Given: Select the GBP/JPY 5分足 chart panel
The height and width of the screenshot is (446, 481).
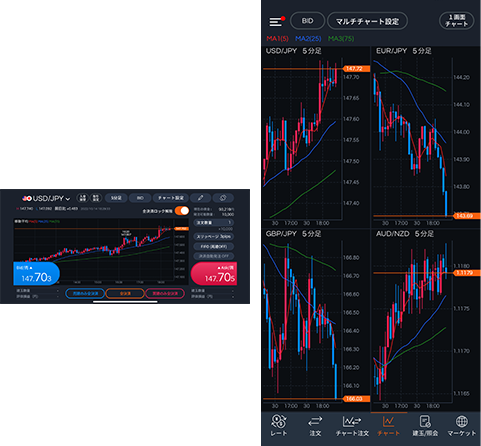Looking at the screenshot, I should click(x=316, y=320).
